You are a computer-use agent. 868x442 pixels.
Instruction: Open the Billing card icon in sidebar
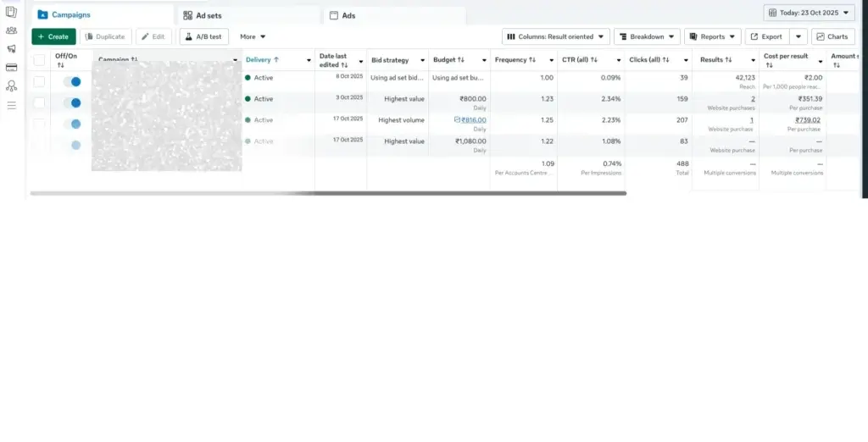tap(11, 68)
